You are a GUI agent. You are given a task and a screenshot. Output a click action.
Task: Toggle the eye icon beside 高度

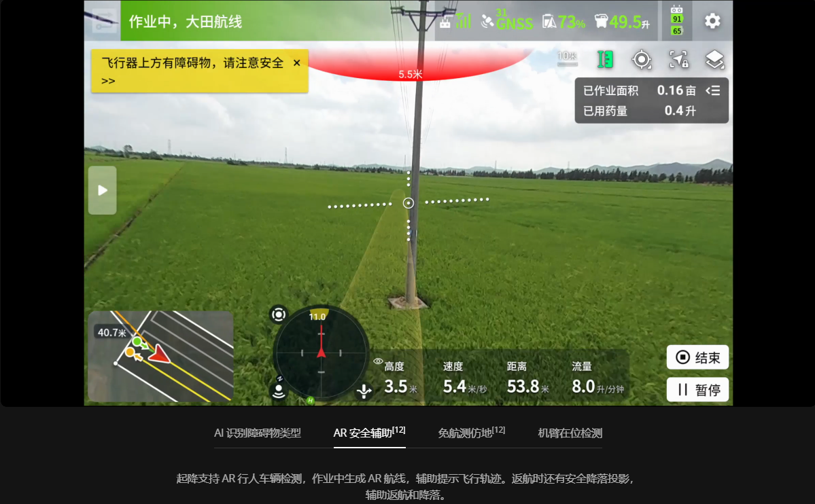[378, 361]
